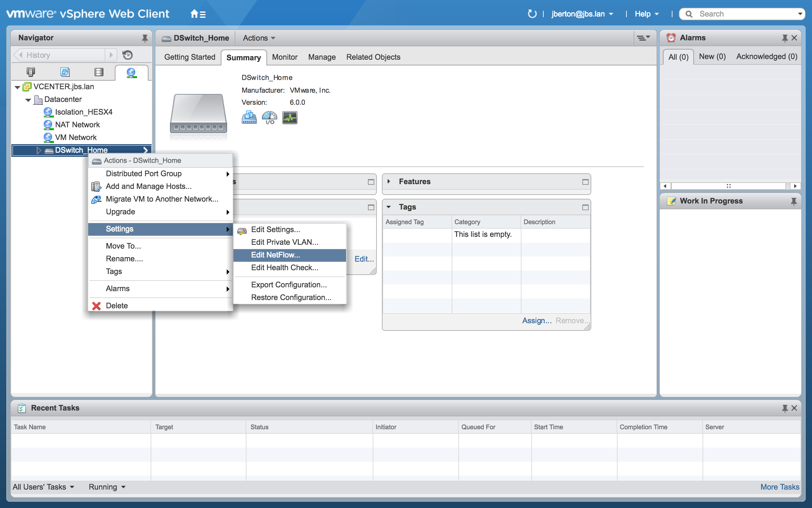Click the refresh icon in header
Viewport: 812px width, 508px height.
click(532, 14)
